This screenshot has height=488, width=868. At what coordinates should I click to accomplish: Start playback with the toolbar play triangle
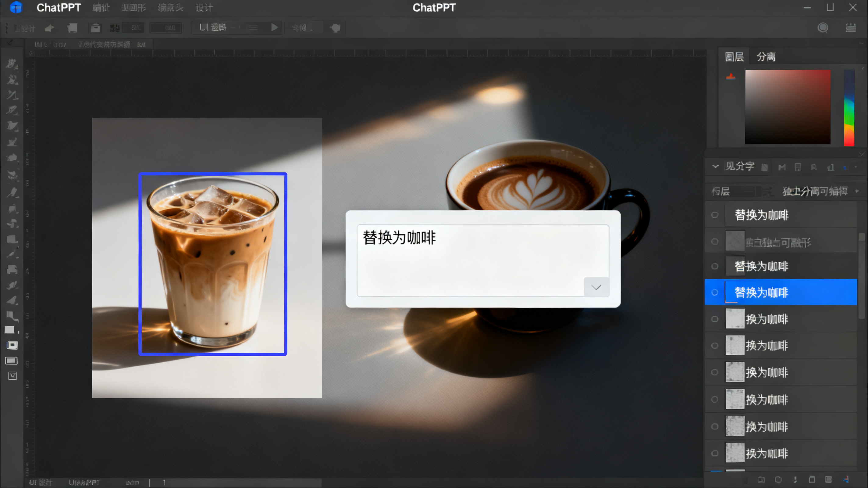tap(275, 27)
